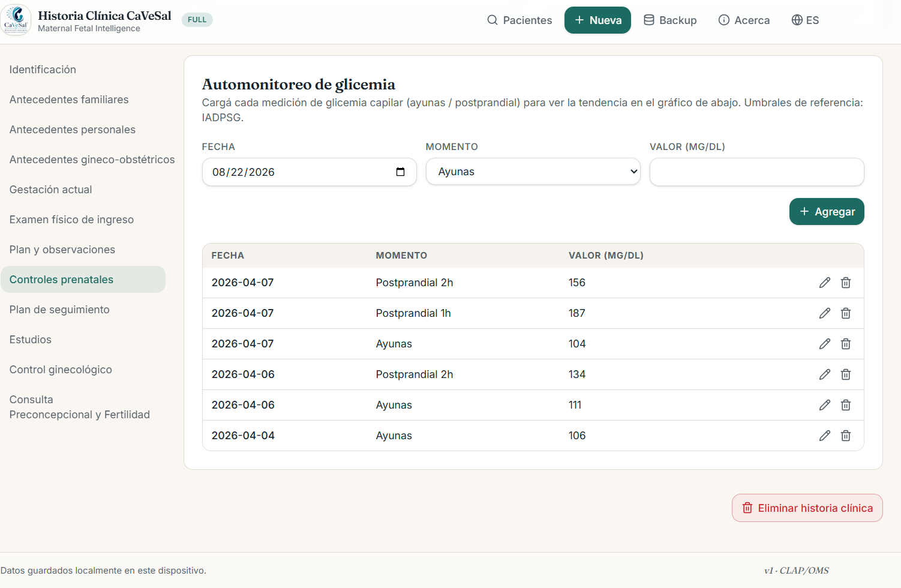901x588 pixels.
Task: Delete the 2026-04-04 Ayunas row
Action: coord(846,436)
